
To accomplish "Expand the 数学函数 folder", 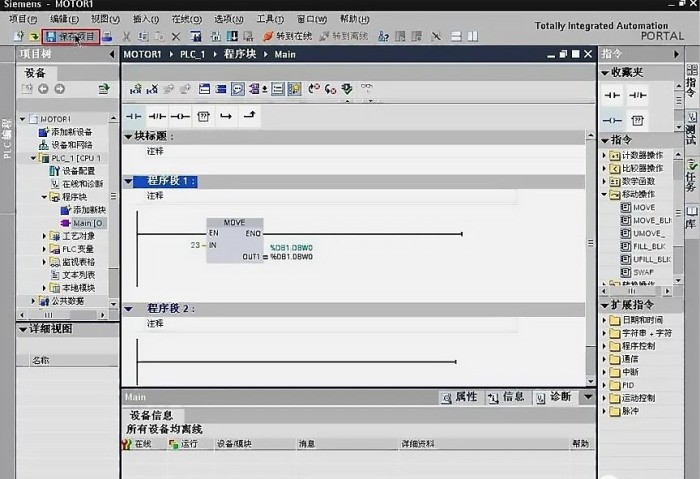I will coord(604,181).
